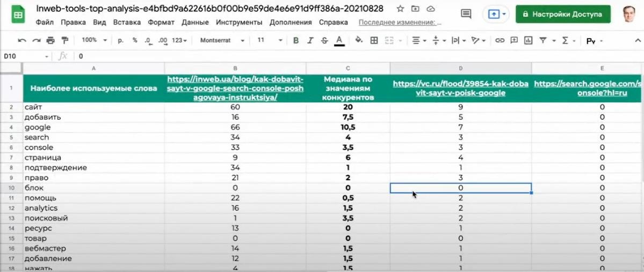Screen dimensions: 644x272
Task: Open the text wrapping dropdown
Action: click(x=458, y=41)
